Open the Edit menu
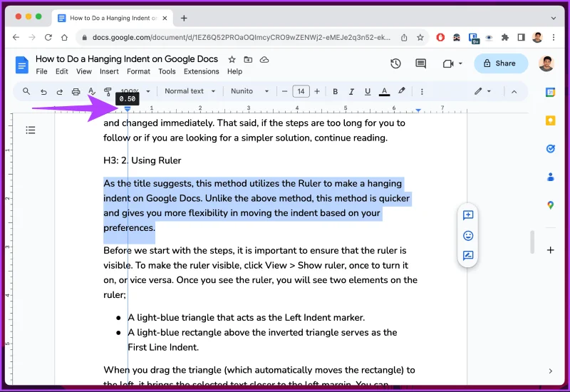Viewport: 570px width, 392px height. click(62, 72)
